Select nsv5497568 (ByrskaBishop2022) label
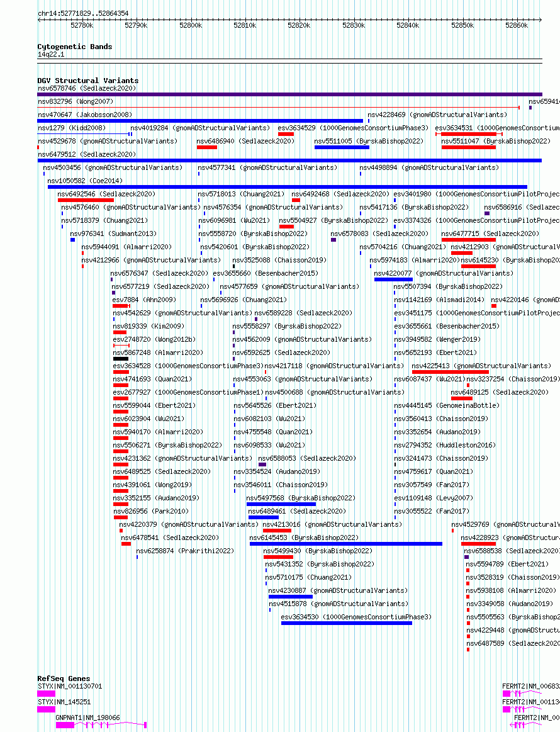Image resolution: width=560 pixels, height=732 pixels. coord(301,498)
